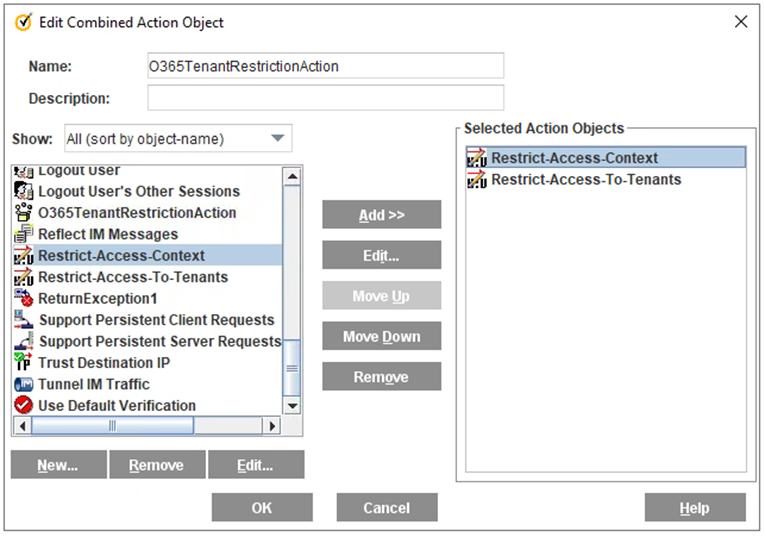Image resolution: width=765 pixels, height=537 pixels.
Task: Click the Logout User's Other Sessions icon
Action: (x=23, y=191)
